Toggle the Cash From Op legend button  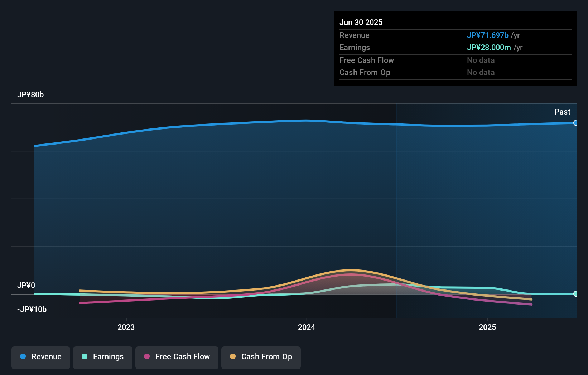(261, 357)
